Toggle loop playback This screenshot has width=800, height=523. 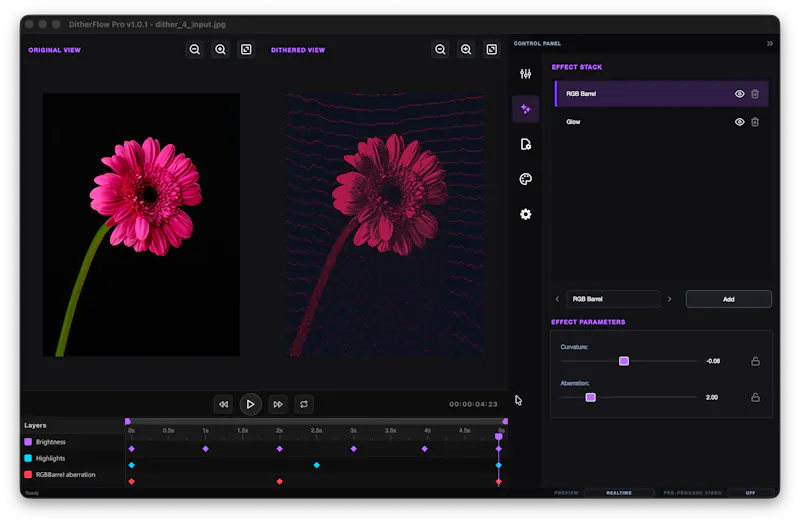[x=304, y=405]
